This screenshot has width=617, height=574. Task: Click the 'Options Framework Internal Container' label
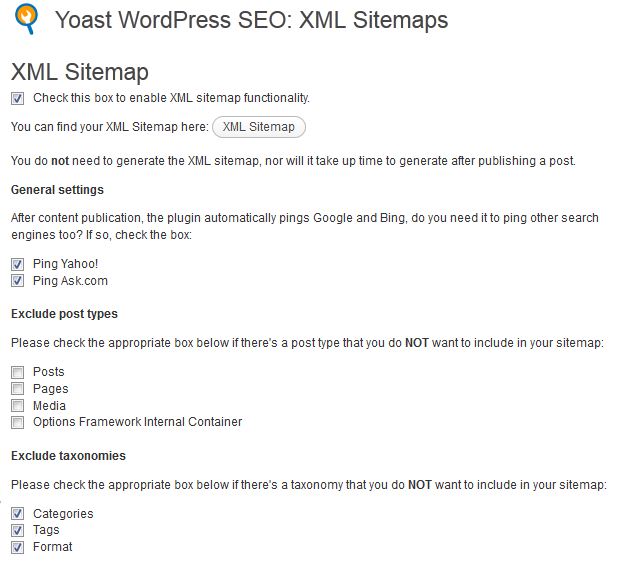tap(137, 422)
